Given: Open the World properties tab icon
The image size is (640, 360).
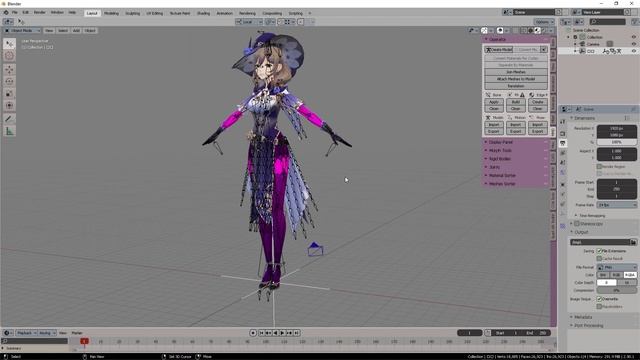Looking at the screenshot, I should coord(563,172).
